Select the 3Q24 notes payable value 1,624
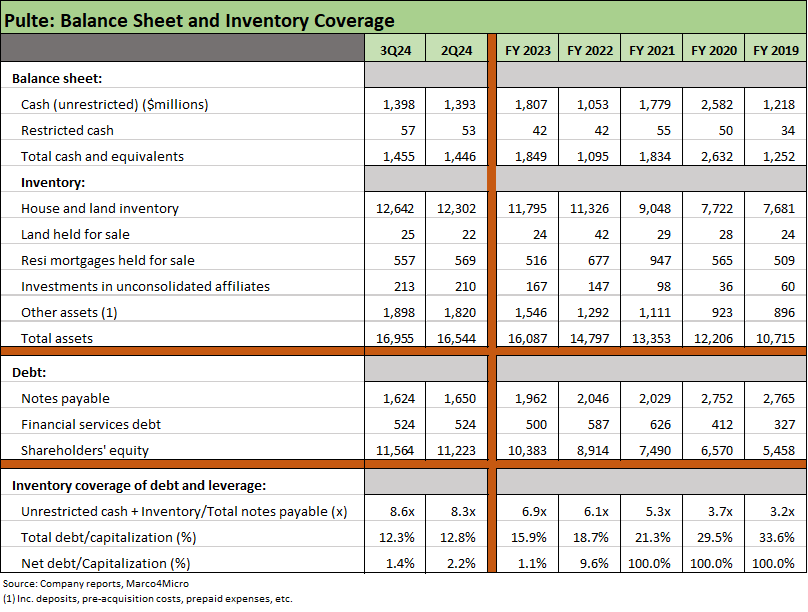The height and width of the screenshot is (612, 808). (398, 399)
